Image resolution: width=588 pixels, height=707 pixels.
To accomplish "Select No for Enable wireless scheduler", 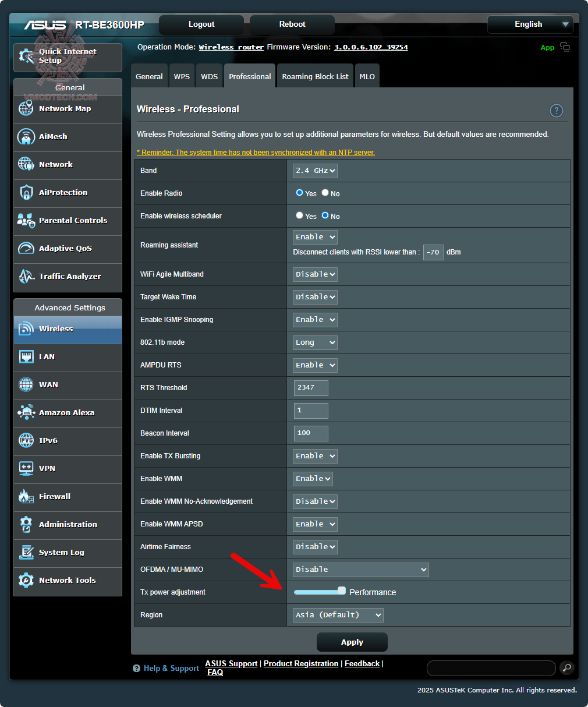I will [325, 215].
